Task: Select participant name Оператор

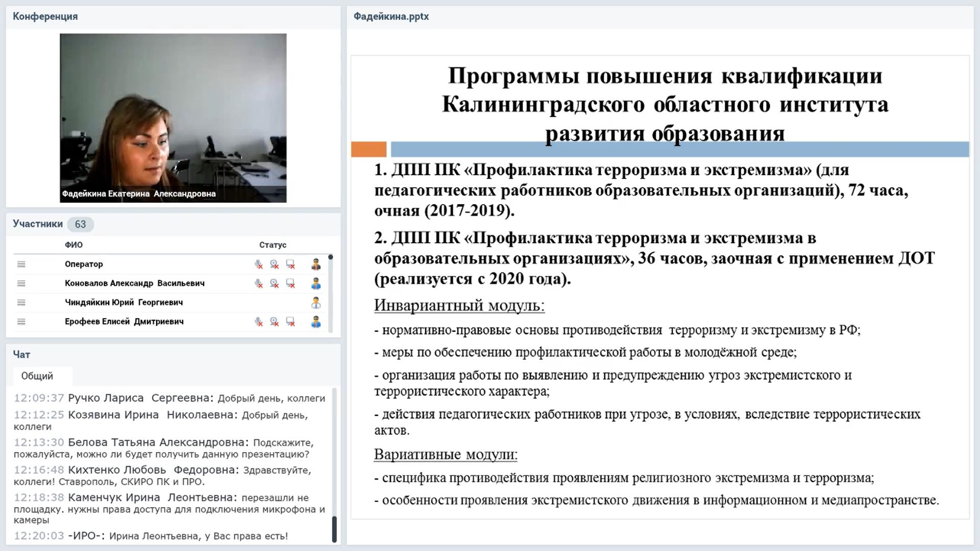Action: (x=84, y=264)
